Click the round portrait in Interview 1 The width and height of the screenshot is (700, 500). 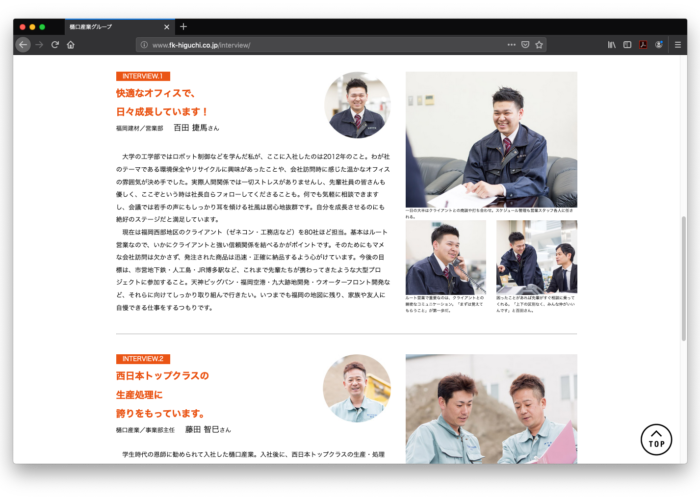point(357,105)
